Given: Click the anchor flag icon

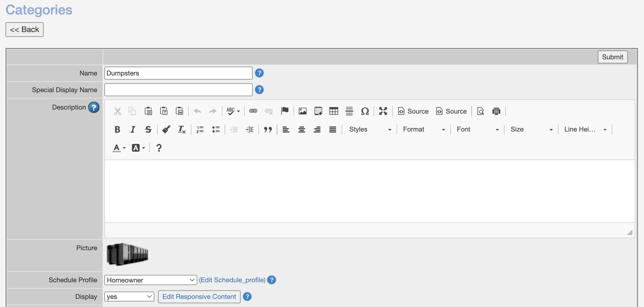Looking at the screenshot, I should (285, 111).
